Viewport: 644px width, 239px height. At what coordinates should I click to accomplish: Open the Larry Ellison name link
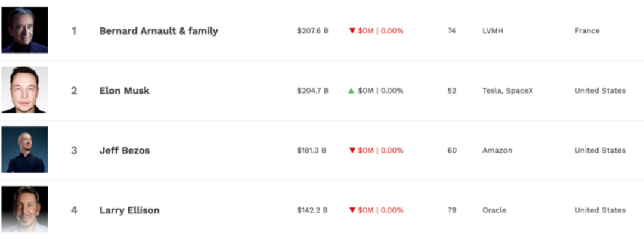(129, 210)
